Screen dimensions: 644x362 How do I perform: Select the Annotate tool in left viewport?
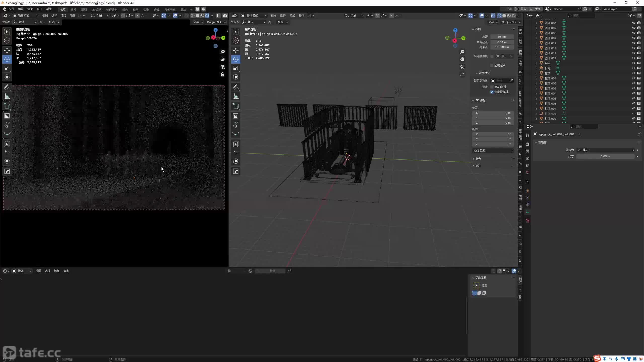click(7, 87)
